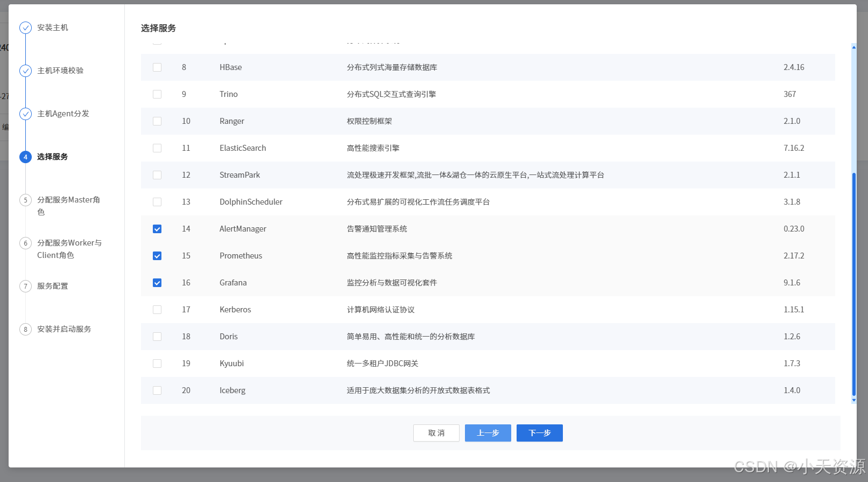868x482 pixels.
Task: Select the Kerberos service checkbox
Action: [157, 310]
